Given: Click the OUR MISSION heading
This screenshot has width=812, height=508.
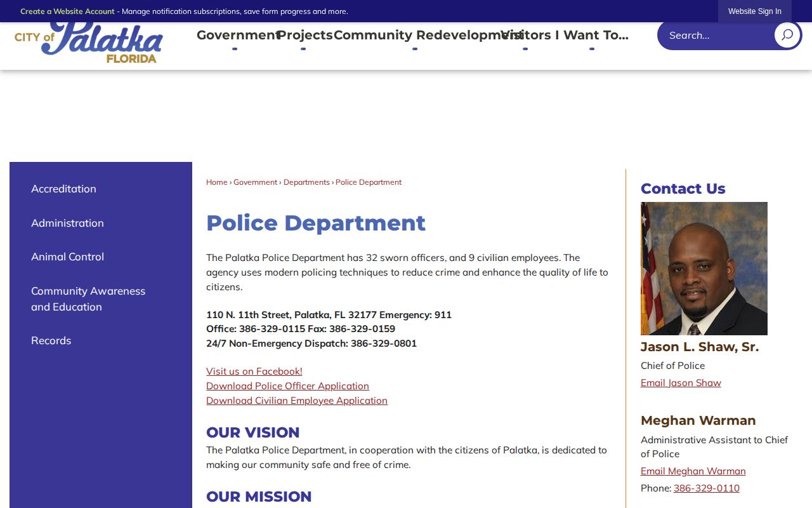Looking at the screenshot, I should tap(259, 497).
